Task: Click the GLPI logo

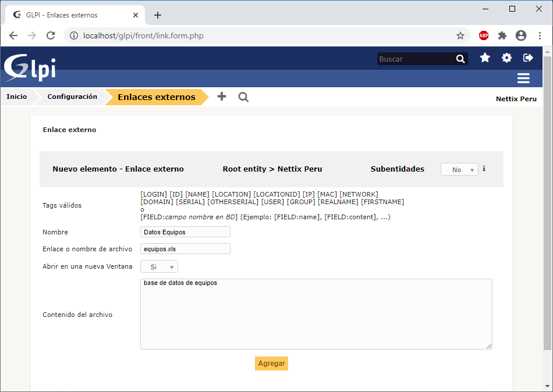Action: [x=30, y=67]
